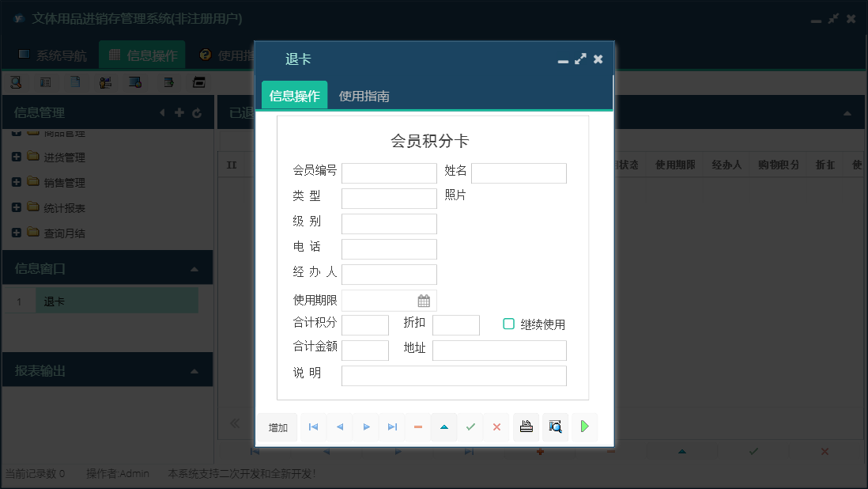Confirm the record with the green checkmark
This screenshot has width=868, height=489.
point(470,427)
